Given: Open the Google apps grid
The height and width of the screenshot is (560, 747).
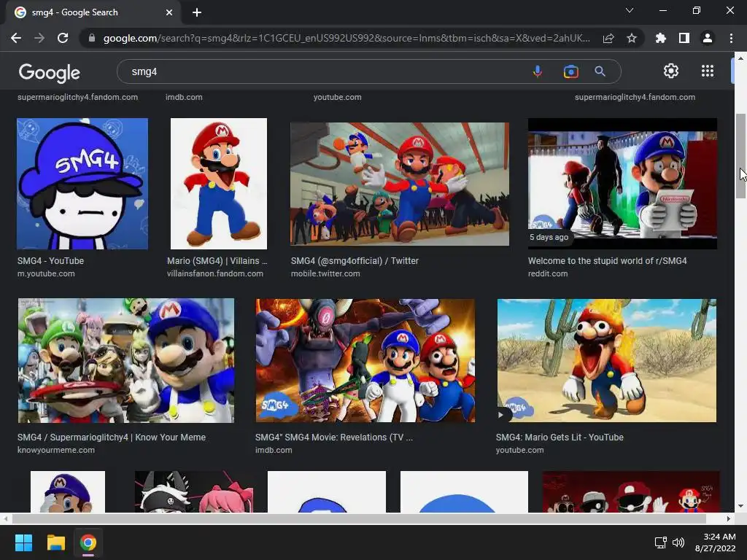Looking at the screenshot, I should point(708,71).
